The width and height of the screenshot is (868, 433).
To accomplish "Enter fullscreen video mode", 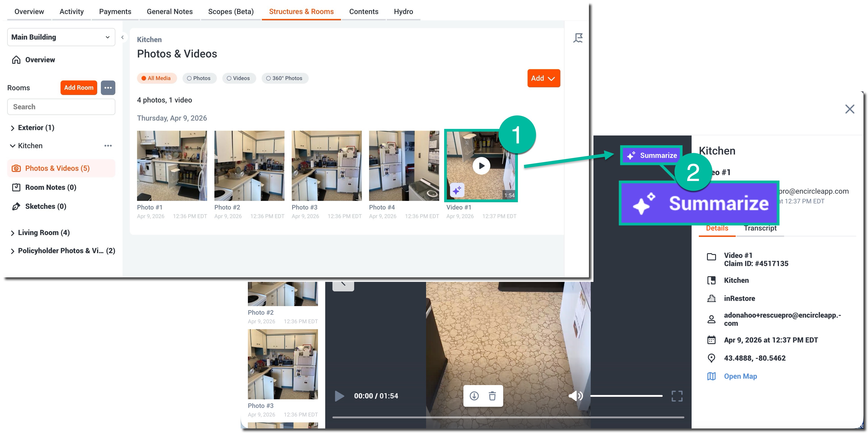I will (x=677, y=396).
